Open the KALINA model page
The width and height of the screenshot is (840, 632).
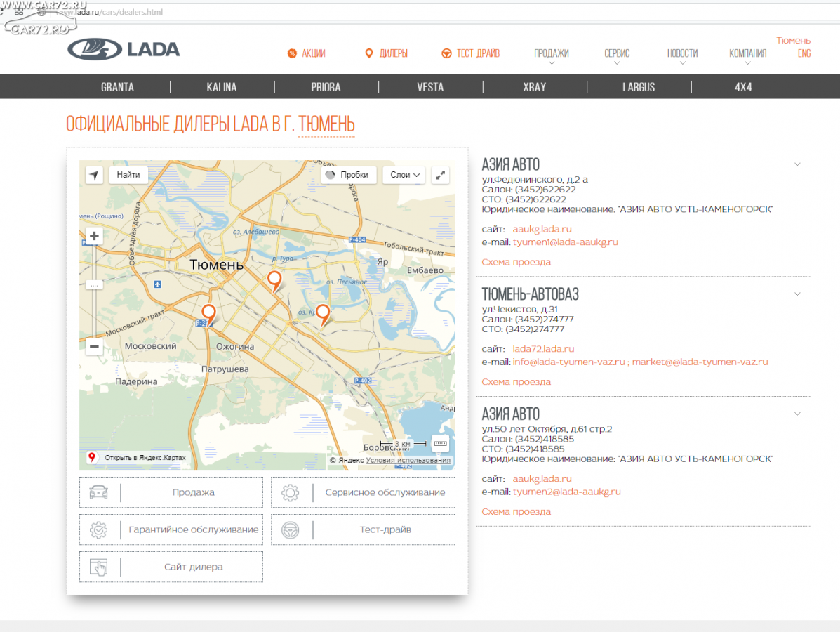(222, 87)
